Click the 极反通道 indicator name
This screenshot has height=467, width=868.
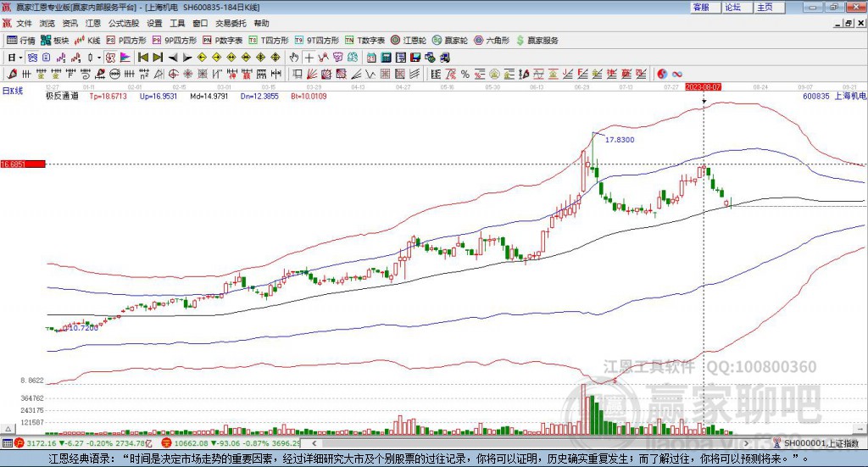click(62, 96)
